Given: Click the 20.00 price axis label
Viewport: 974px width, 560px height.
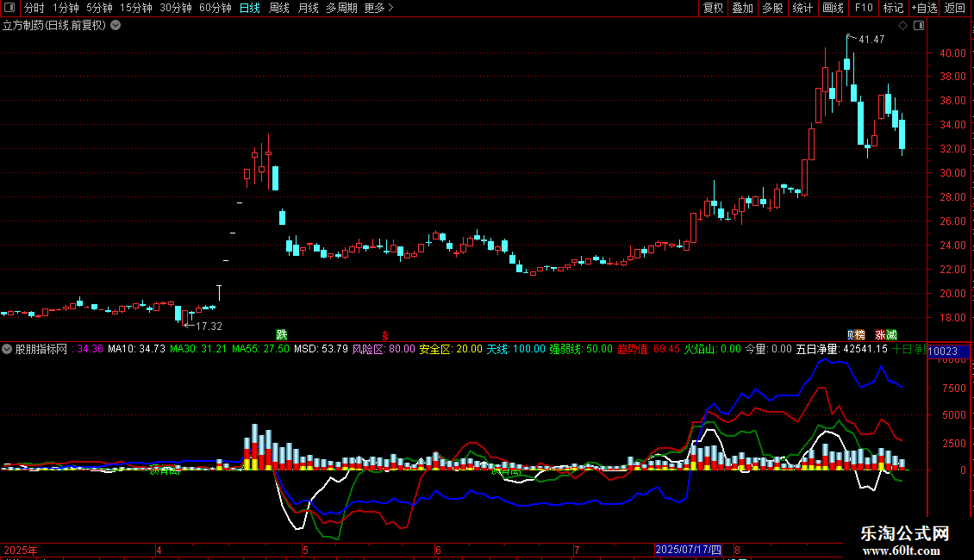Looking at the screenshot, I should click(x=952, y=294).
